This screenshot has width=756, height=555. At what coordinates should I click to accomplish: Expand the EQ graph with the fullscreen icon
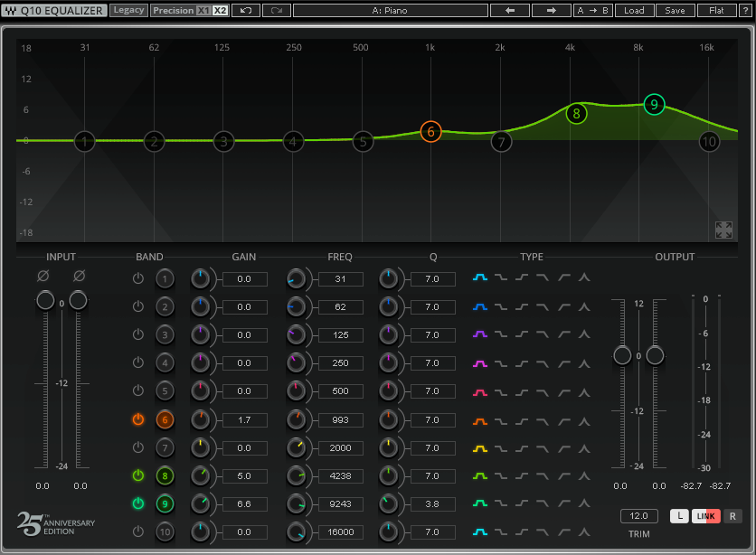tap(723, 230)
